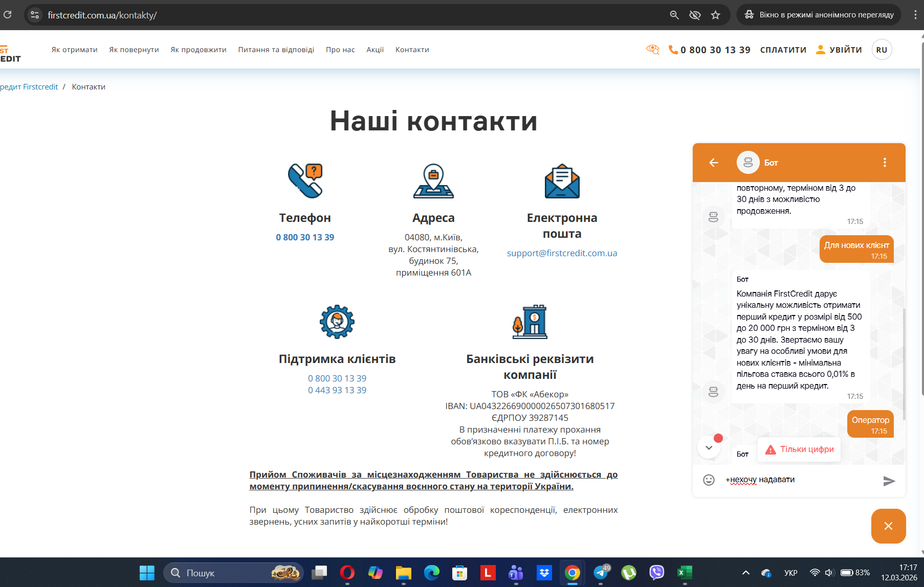Open the 'Як повернути' menu item
Image resolution: width=924 pixels, height=587 pixels.
(134, 50)
